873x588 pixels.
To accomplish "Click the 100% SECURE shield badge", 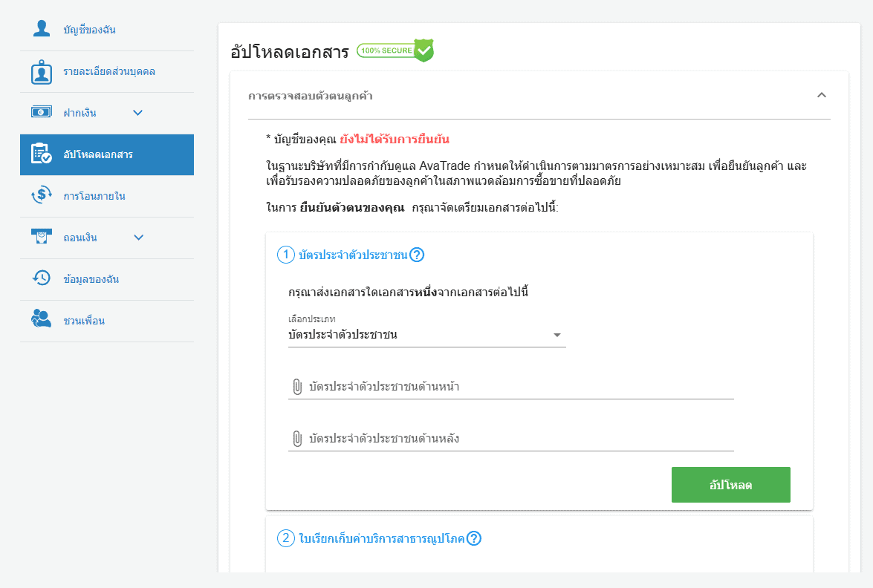I will coord(395,50).
